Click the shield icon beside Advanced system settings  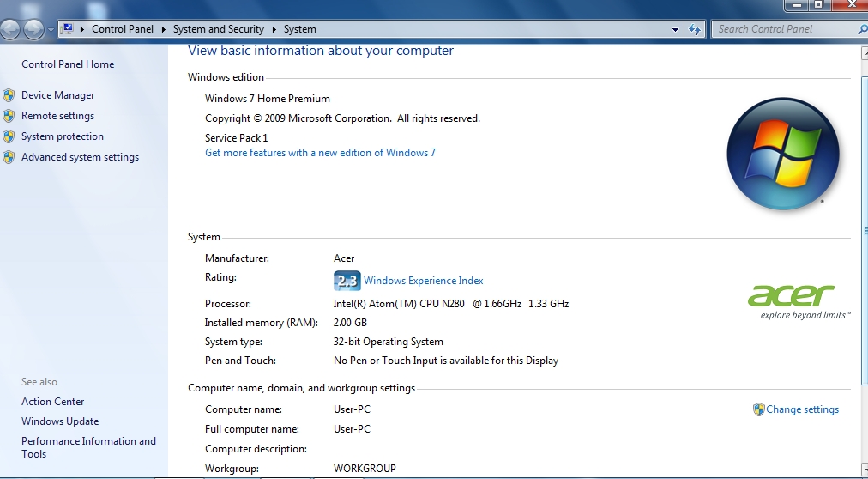click(9, 157)
